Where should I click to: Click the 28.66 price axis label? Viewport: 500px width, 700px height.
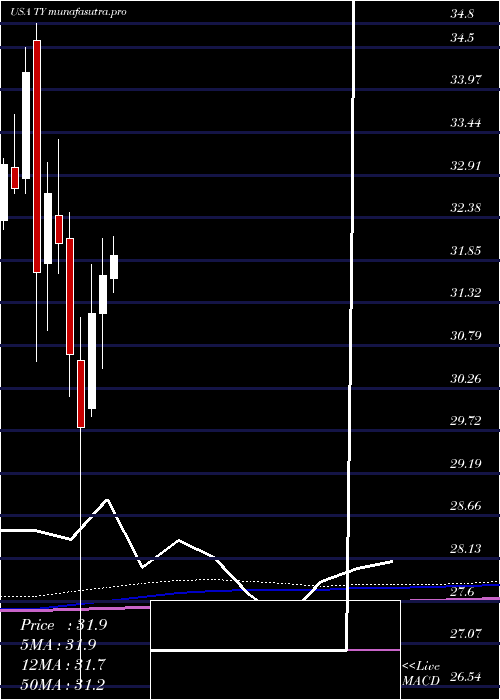pos(466,507)
